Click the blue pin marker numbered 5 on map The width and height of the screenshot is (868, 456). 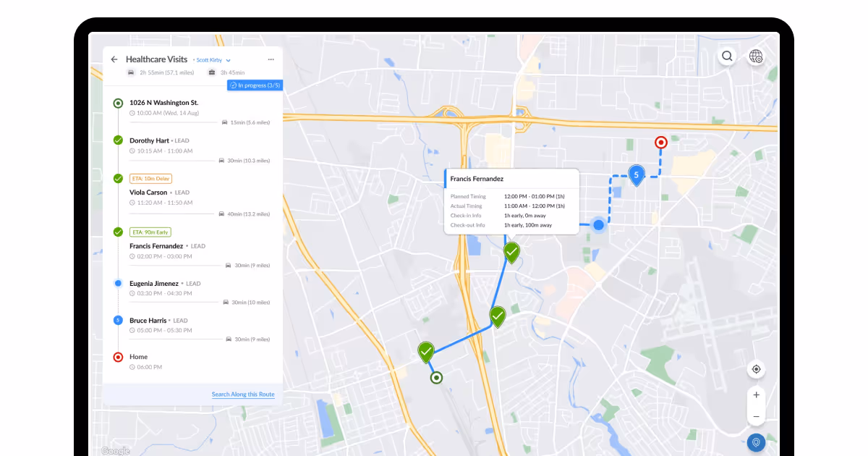pyautogui.click(x=636, y=175)
